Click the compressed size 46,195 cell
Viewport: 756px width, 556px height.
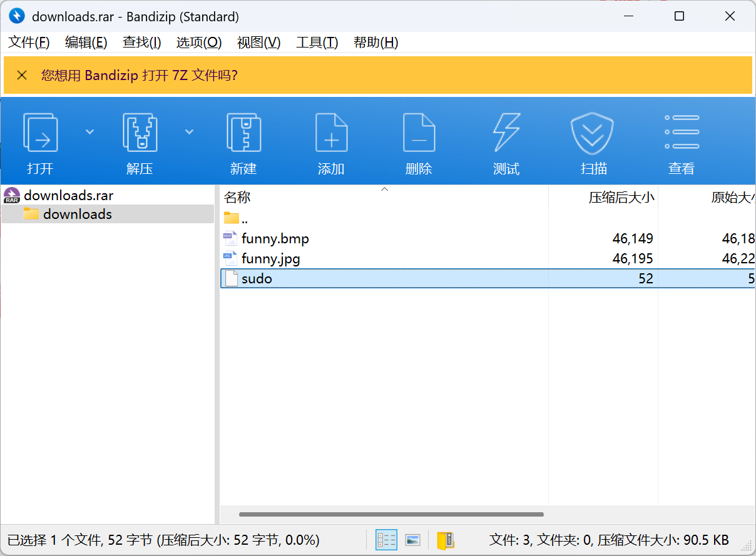tap(633, 258)
